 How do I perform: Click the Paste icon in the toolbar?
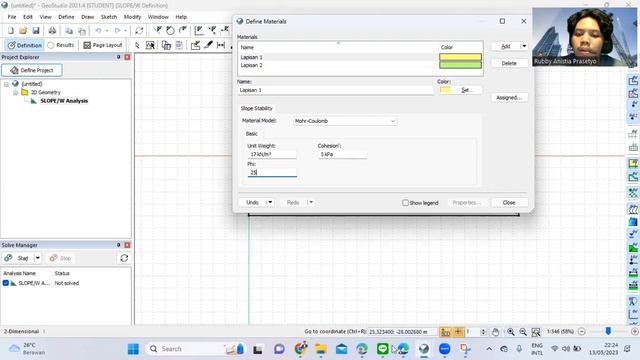pos(82,31)
